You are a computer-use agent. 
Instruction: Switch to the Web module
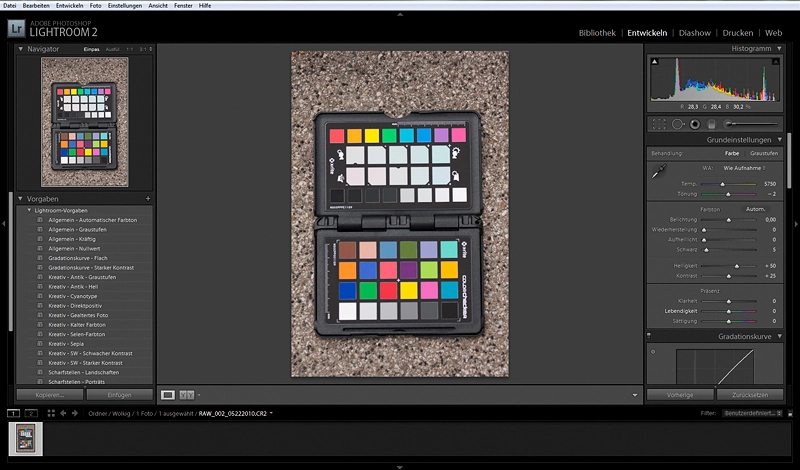(x=773, y=33)
